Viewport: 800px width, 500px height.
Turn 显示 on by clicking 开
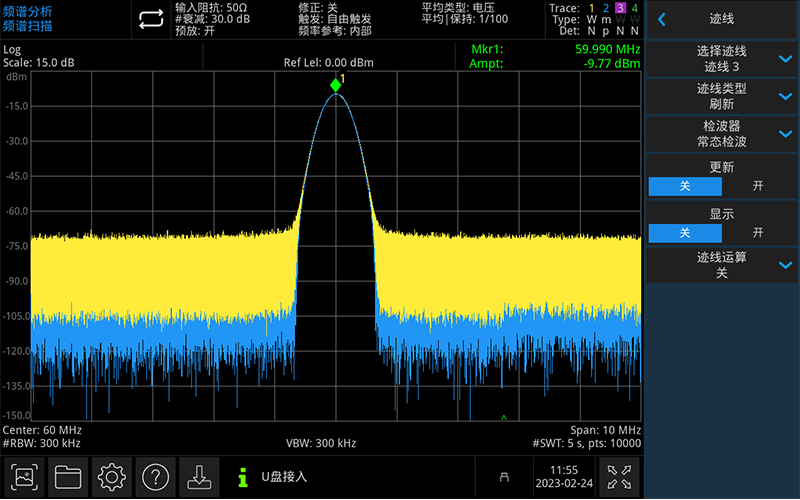(x=758, y=232)
